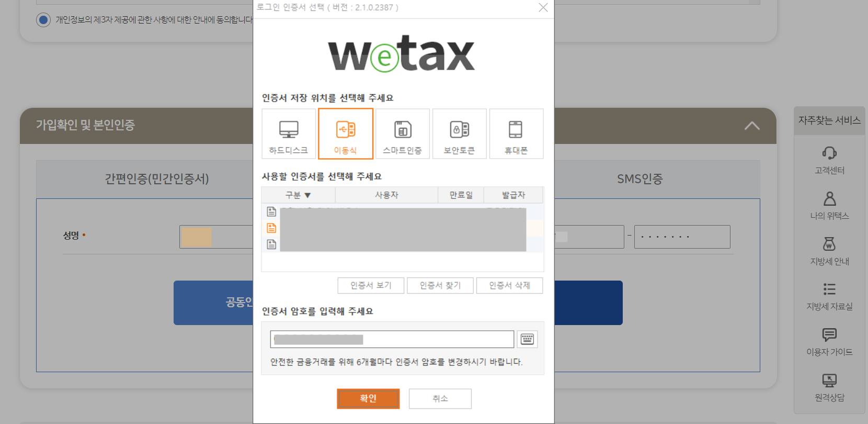Open the virtual keyboard for password
The width and height of the screenshot is (868, 424).
click(527, 339)
